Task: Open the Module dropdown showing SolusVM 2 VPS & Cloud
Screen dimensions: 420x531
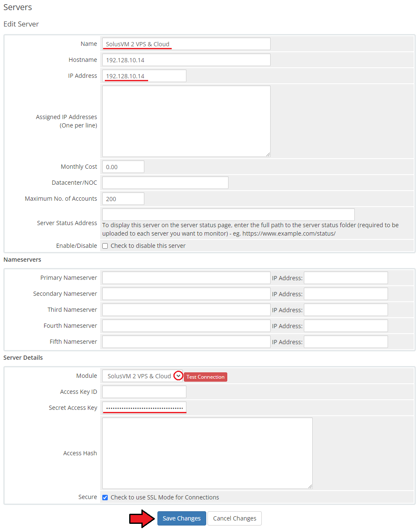Action: [143, 376]
